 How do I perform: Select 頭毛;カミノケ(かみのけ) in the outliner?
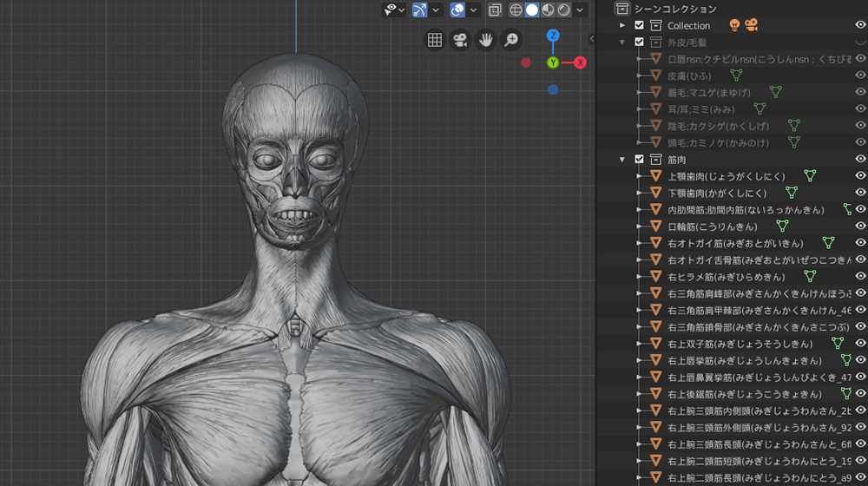point(718,143)
